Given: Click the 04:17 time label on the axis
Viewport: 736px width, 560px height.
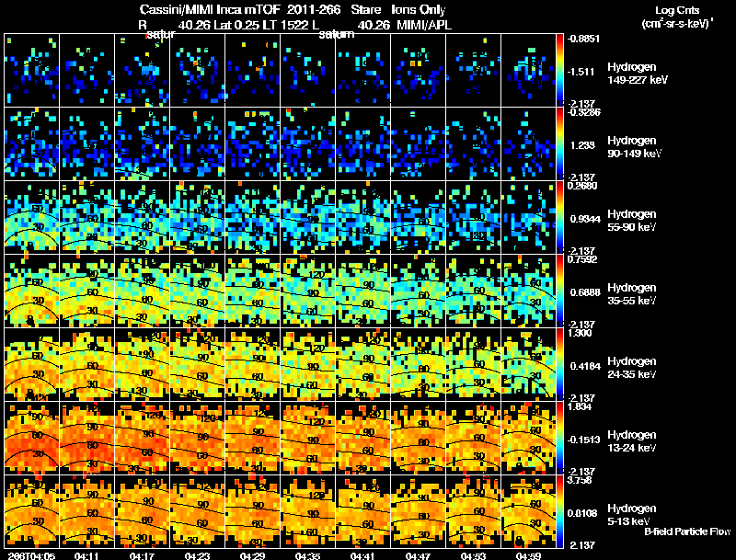Looking at the screenshot, I should [142, 555].
